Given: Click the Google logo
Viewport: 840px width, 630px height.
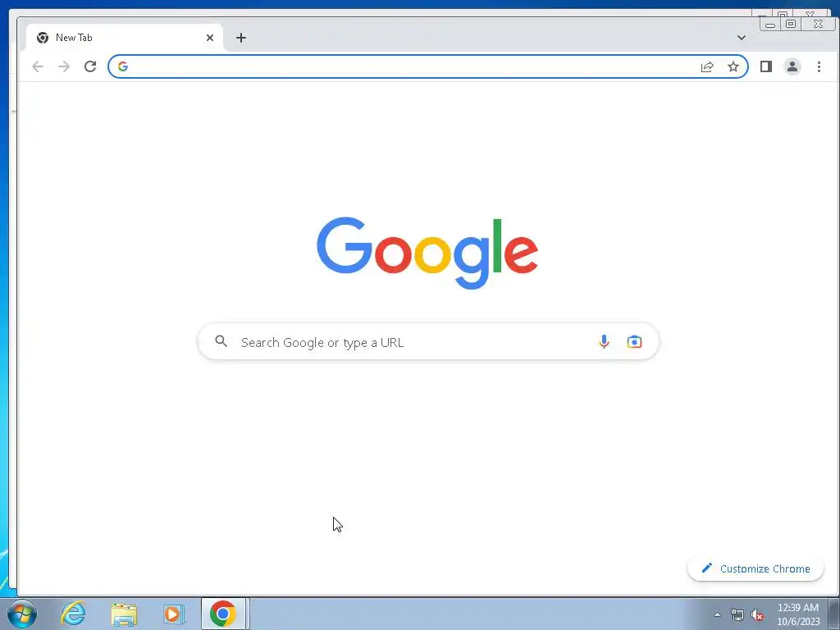Looking at the screenshot, I should click(427, 253).
